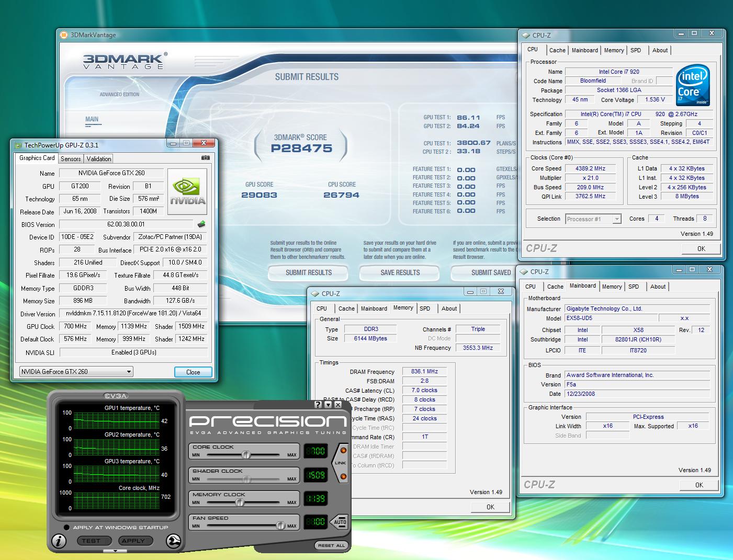This screenshot has width=733, height=560.
Task: Click the title bar icon of the CPU-Z Memory window
Action: (x=315, y=294)
